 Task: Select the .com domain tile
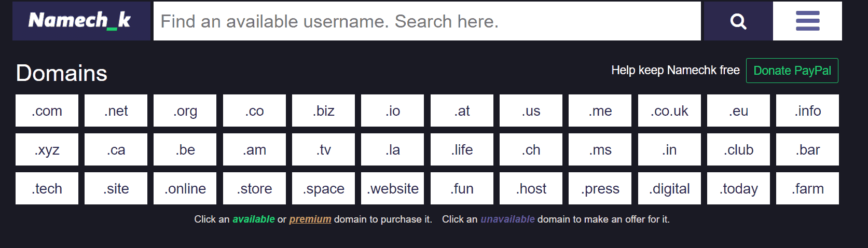(x=47, y=111)
